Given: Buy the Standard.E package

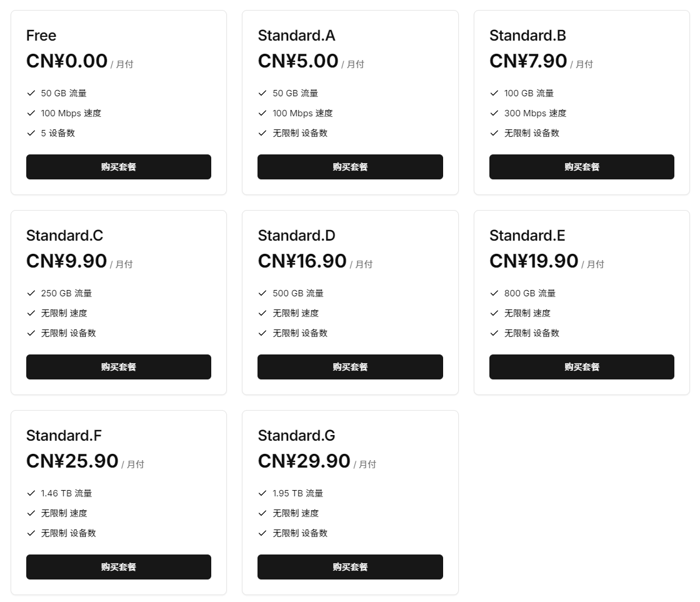Looking at the screenshot, I should 581,367.
